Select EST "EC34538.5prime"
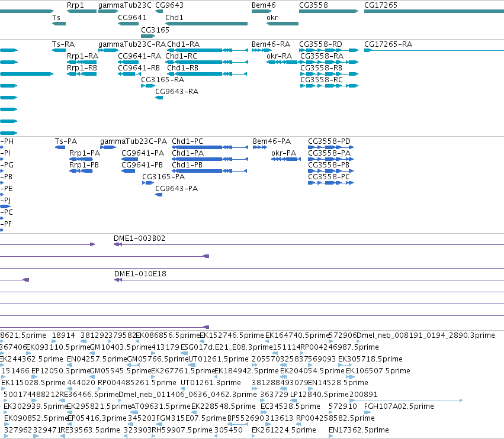This screenshot has height=439, width=504. 290,406
